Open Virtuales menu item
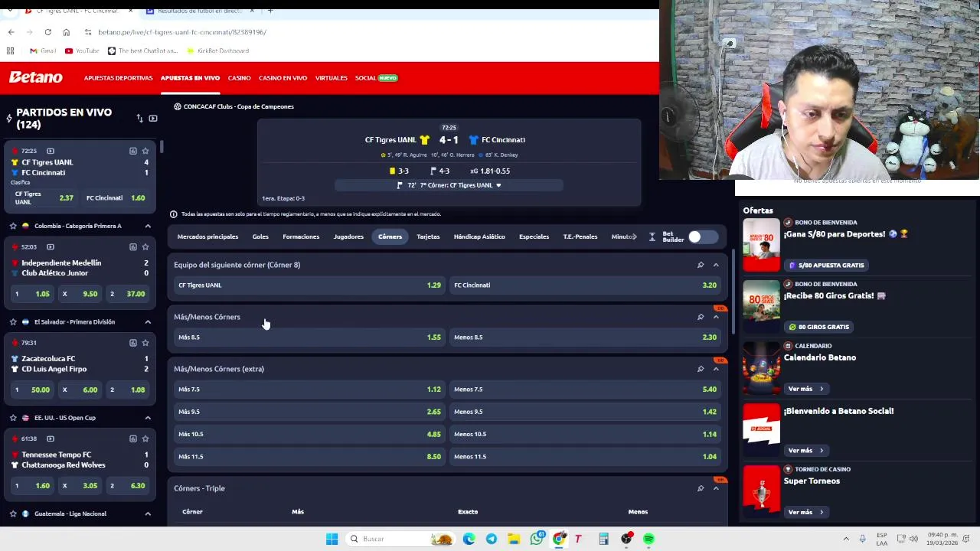 (x=331, y=78)
